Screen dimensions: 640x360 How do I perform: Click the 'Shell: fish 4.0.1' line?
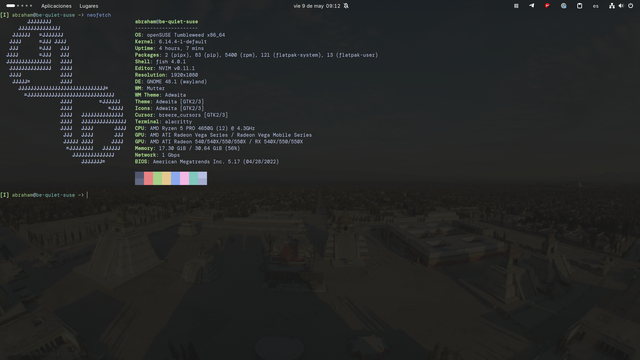coord(160,62)
